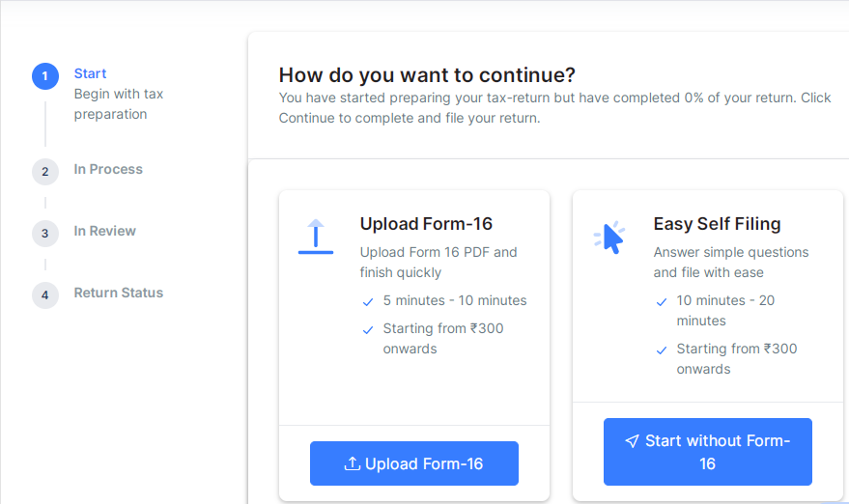Select step 4 circle icon for Return Status
Image resolution: width=849 pixels, height=504 pixels.
click(45, 295)
